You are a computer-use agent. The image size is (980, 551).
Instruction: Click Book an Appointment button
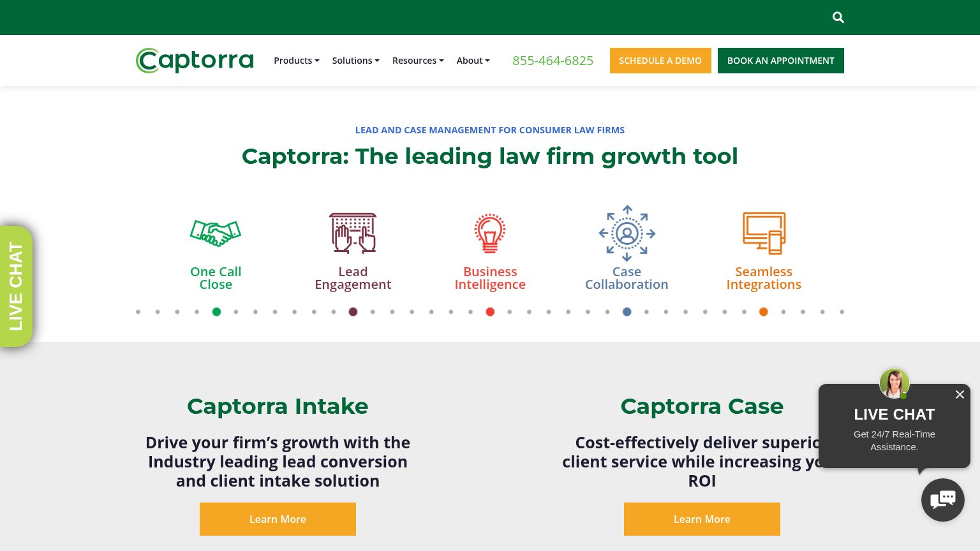tap(781, 61)
